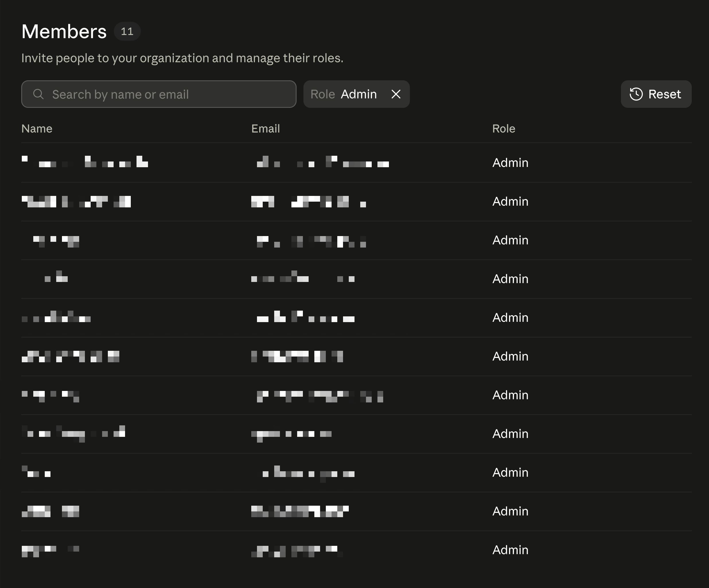This screenshot has height=588, width=709.
Task: Click the members count badge 11
Action: pos(127,31)
